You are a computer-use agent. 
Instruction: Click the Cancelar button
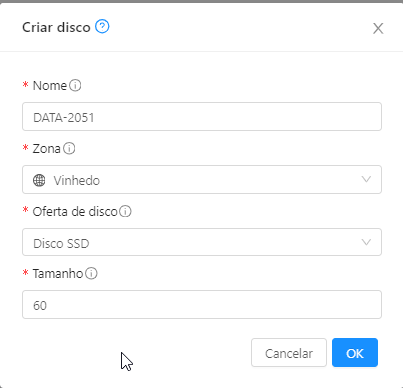(x=289, y=353)
